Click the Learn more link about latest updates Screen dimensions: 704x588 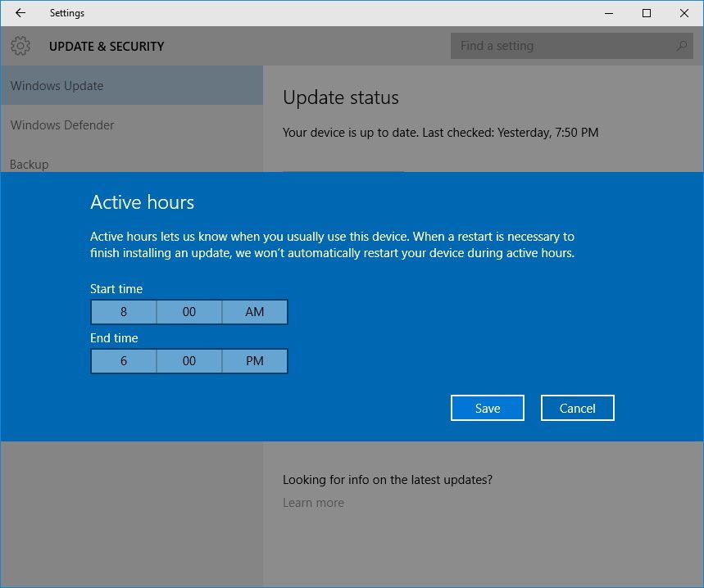(x=313, y=503)
